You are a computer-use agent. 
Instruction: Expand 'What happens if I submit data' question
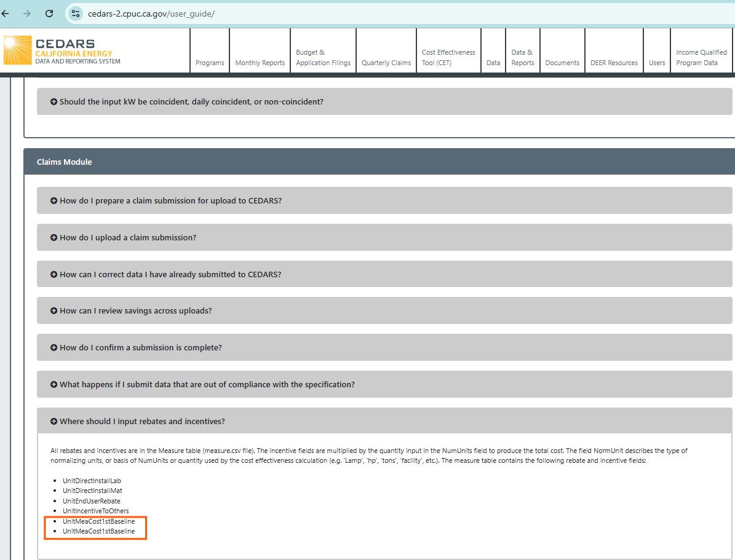click(207, 385)
